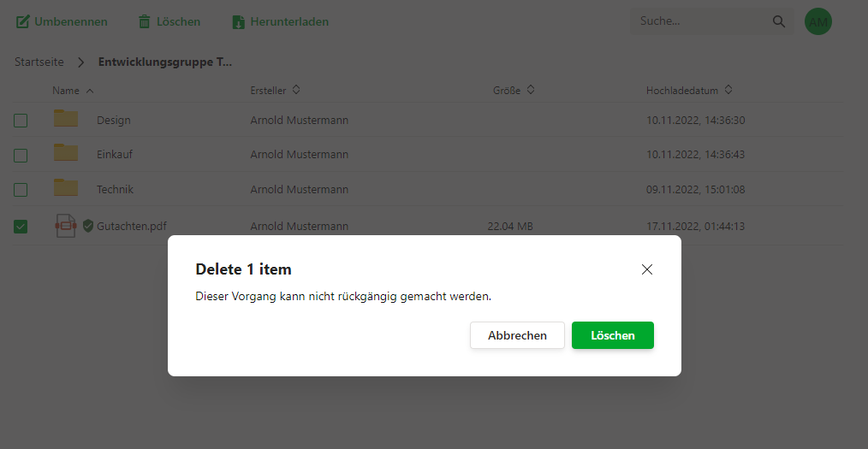The width and height of the screenshot is (868, 449).
Task: Uncheck the Gutachten.pdf checkbox
Action: [21, 226]
